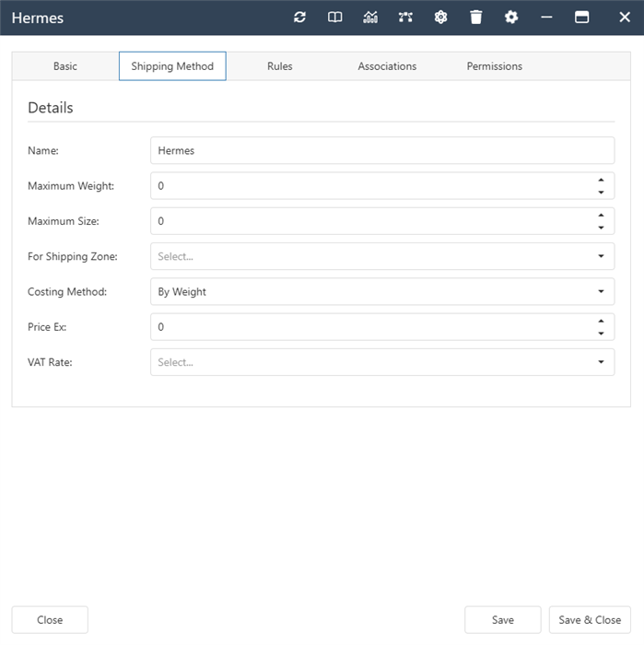This screenshot has width=644, height=645.
Task: Increase Maximum Weight with up arrow
Action: pos(602,181)
